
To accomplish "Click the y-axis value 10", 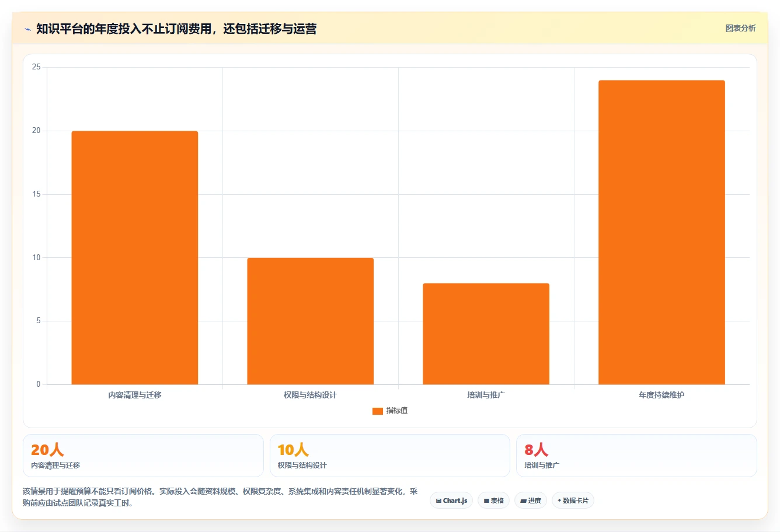I will coord(36,258).
